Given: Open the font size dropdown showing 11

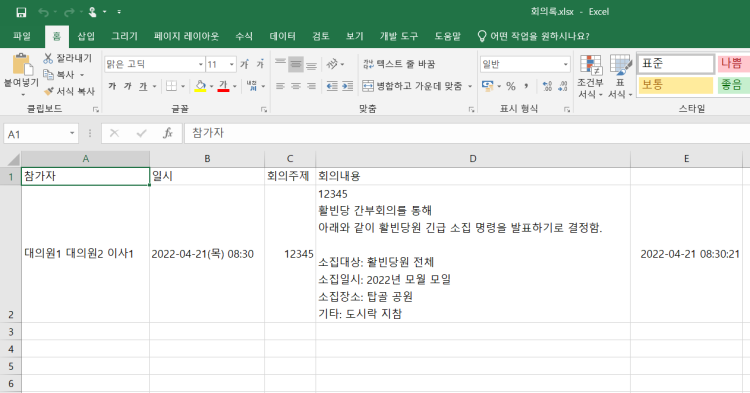Looking at the screenshot, I should click(x=232, y=64).
